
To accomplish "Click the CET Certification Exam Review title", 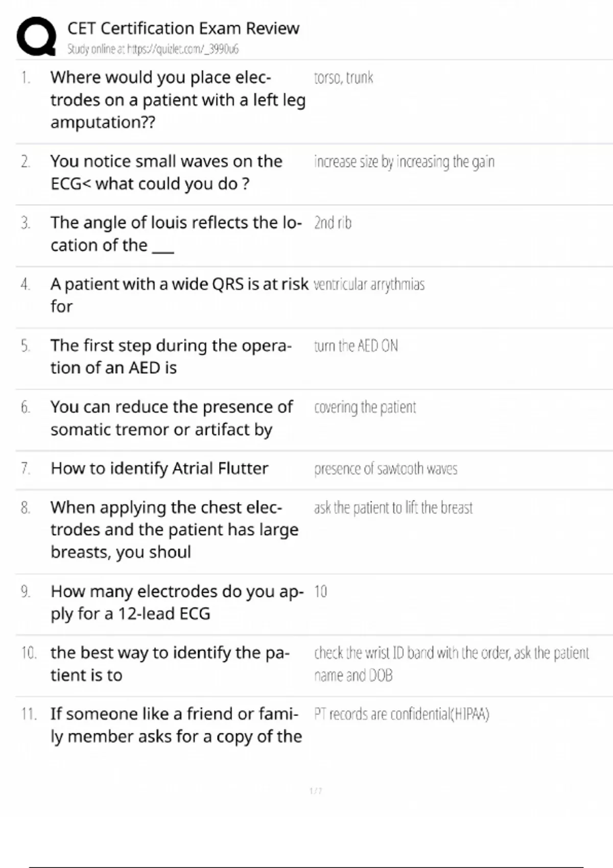I will pyautogui.click(x=183, y=28).
